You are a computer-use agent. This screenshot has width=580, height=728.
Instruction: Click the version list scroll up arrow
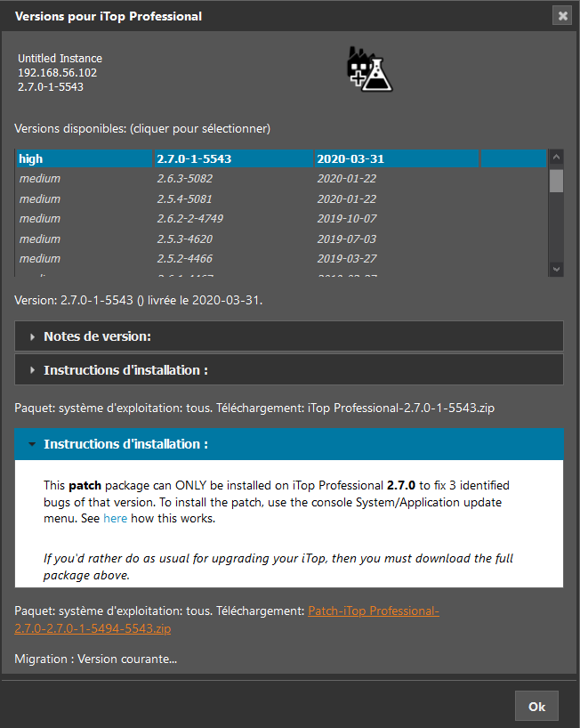pos(556,157)
